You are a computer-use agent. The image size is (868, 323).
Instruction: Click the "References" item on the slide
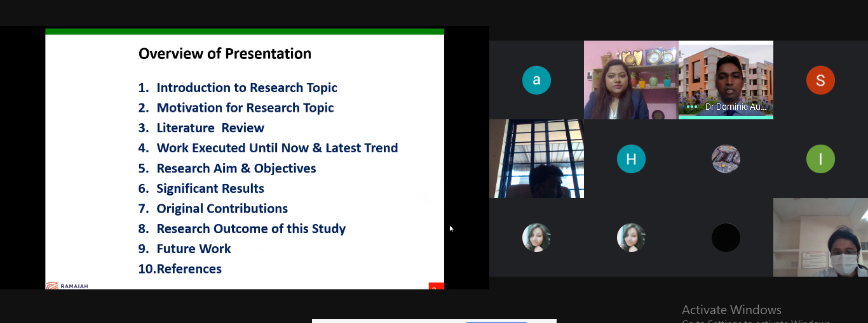click(x=189, y=269)
